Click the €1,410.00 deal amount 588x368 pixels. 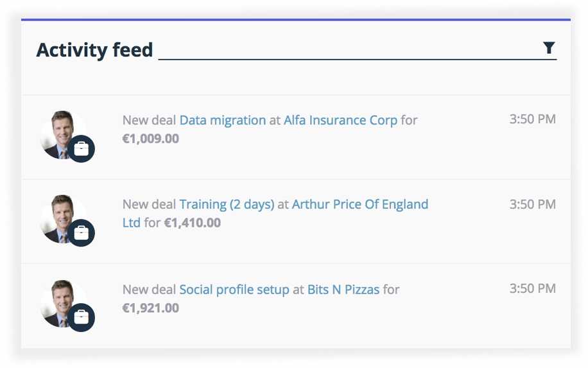[193, 223]
